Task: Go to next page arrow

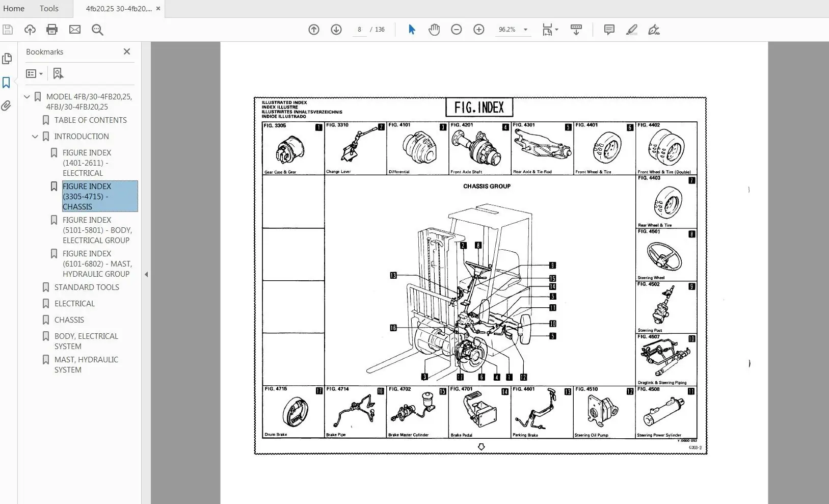Action: pos(336,30)
